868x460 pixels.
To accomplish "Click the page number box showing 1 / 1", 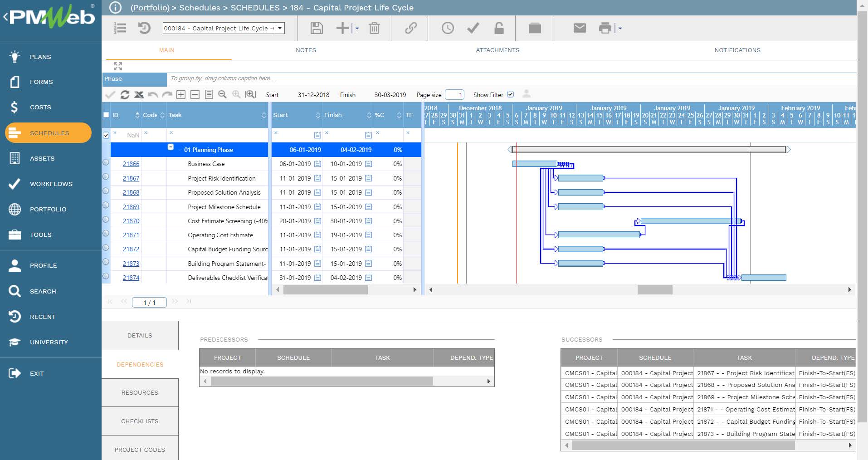I will click(x=149, y=303).
